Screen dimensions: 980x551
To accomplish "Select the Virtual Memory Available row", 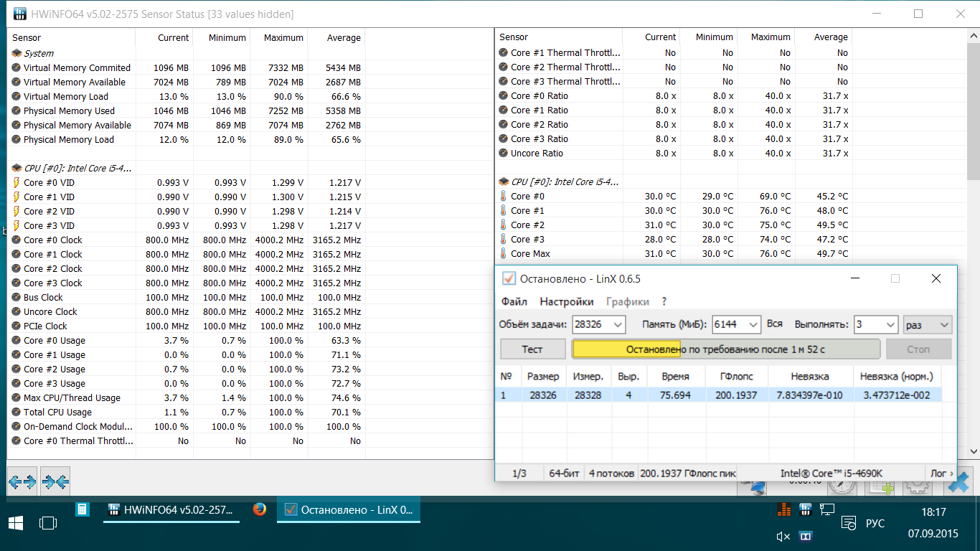I will (x=187, y=82).
